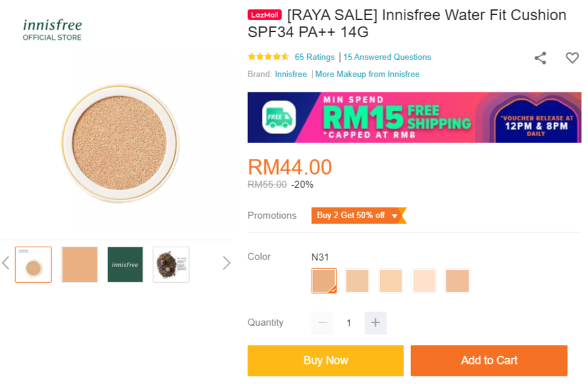Image resolution: width=588 pixels, height=384 pixels.
Task: Expand Buy 2 Get 50% off promotion
Action: [358, 216]
